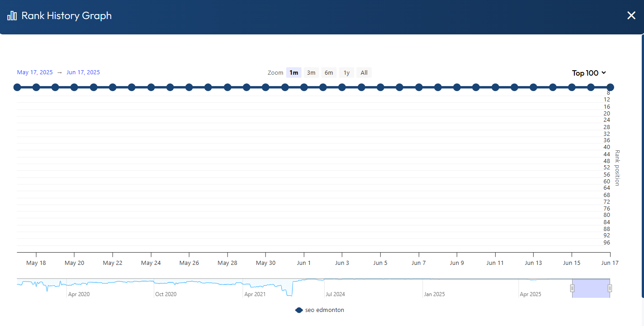Click the Oct 2020 label in the navigator
This screenshot has width=644, height=326.
166,294
